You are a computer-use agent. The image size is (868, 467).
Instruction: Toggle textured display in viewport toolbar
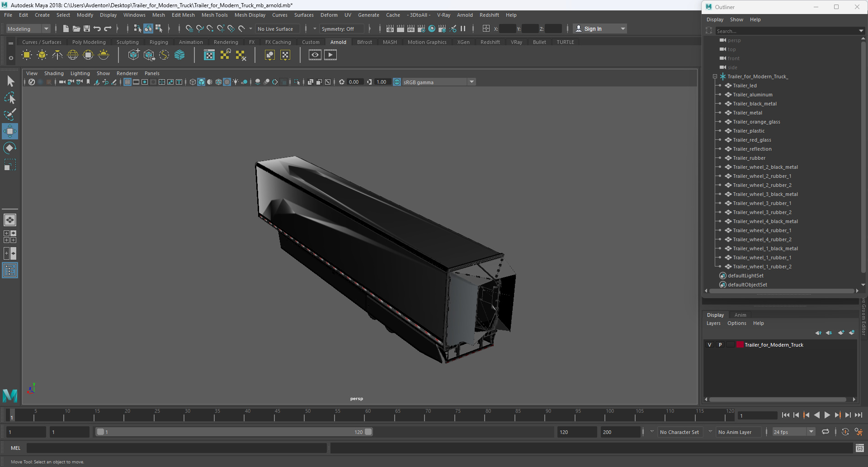[x=227, y=82]
